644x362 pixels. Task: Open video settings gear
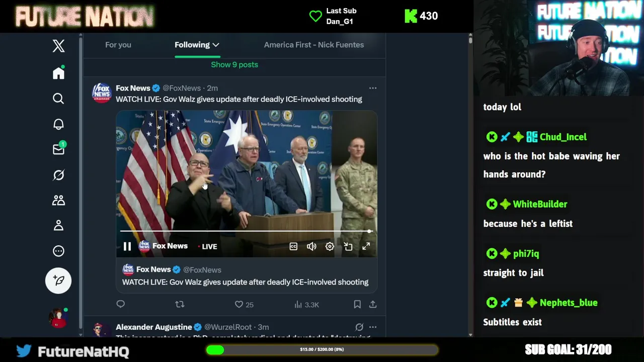(330, 246)
